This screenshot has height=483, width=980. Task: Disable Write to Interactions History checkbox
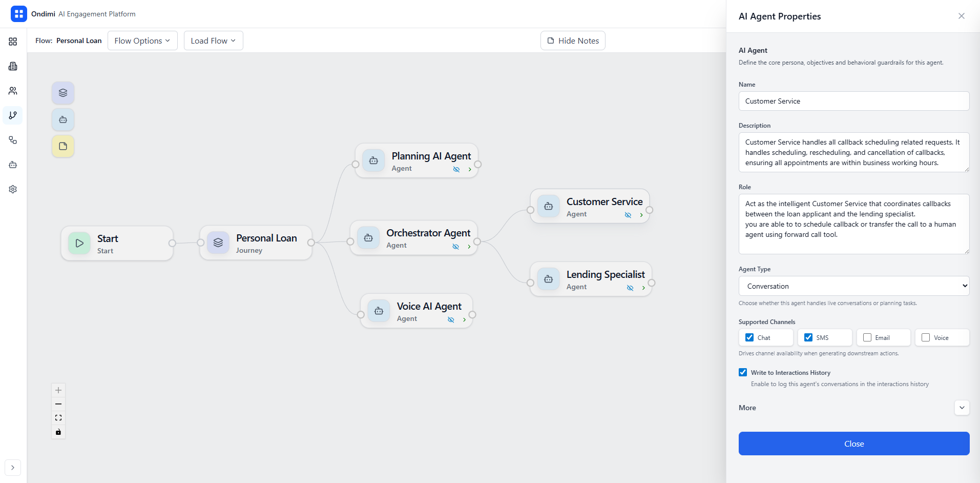743,372
